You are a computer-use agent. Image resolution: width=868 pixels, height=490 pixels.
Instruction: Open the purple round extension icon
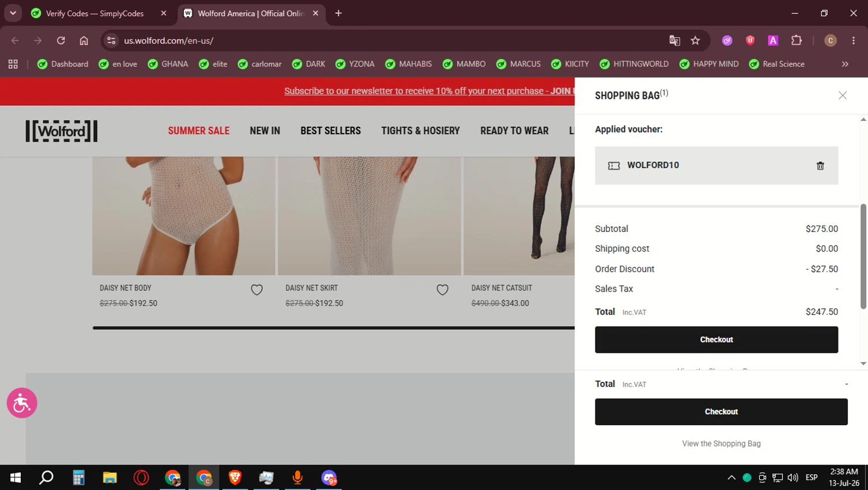point(727,40)
